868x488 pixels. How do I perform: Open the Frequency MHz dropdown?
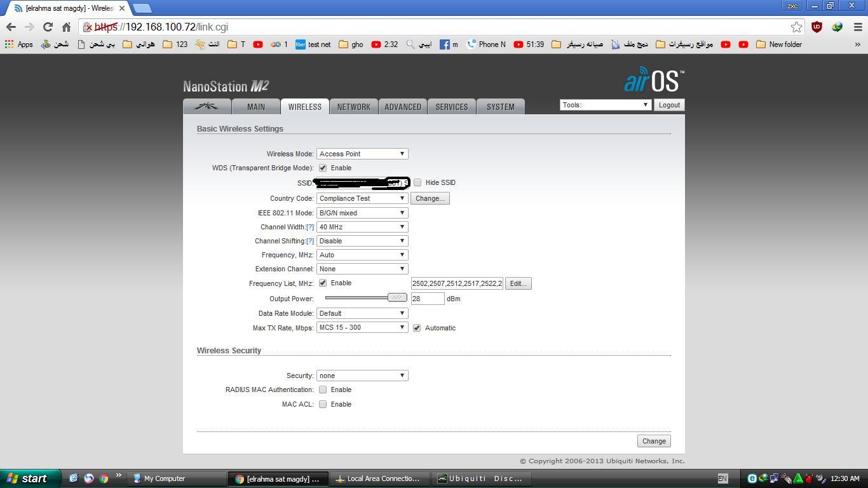point(362,255)
